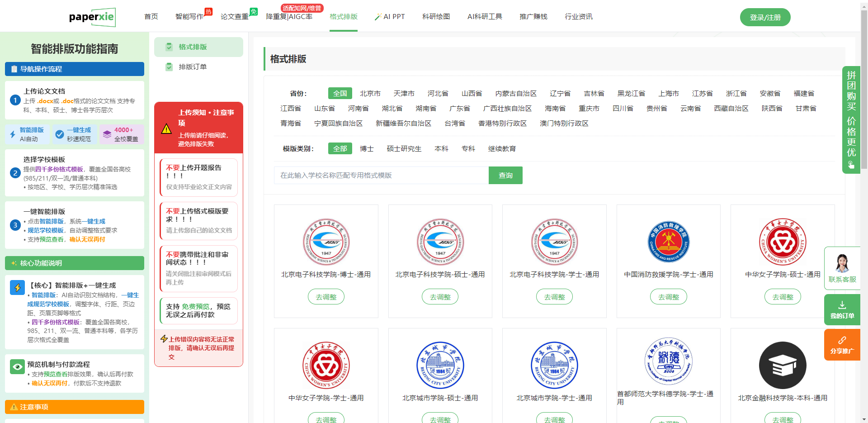Filter by 上海市 province

669,94
